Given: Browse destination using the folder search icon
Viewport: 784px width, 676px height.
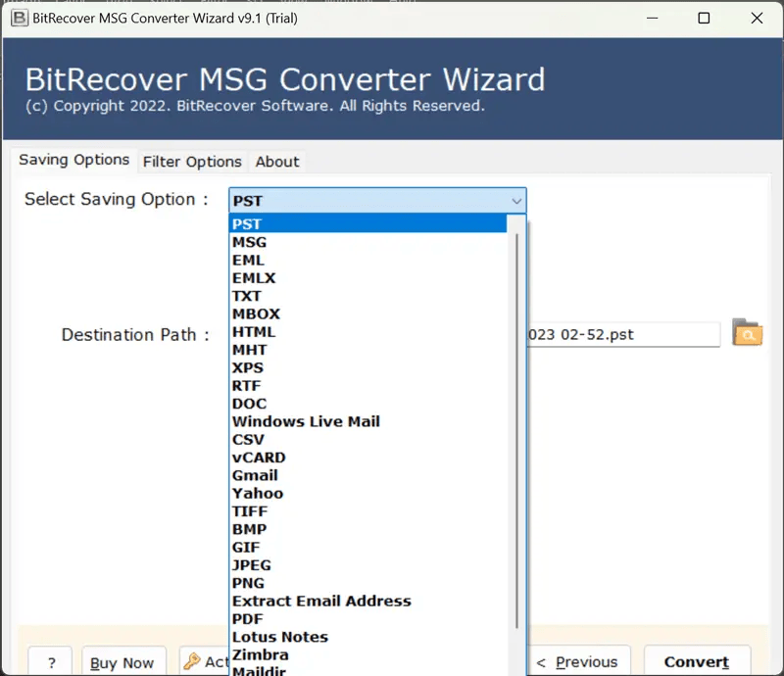Looking at the screenshot, I should (748, 334).
